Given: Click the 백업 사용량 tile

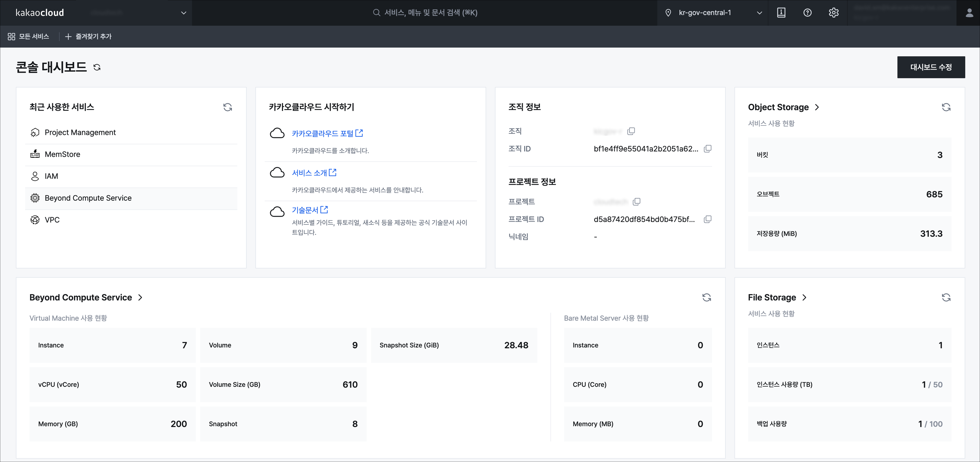Looking at the screenshot, I should [850, 424].
